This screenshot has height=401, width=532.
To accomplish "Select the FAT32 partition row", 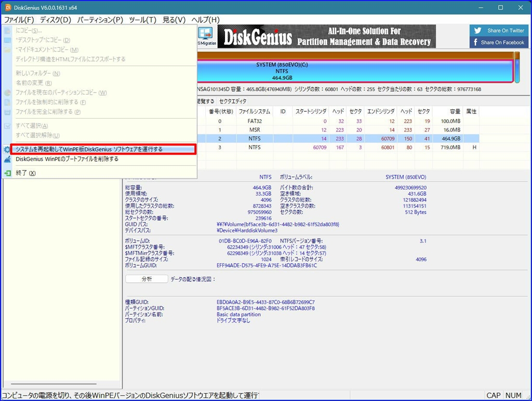I will point(338,121).
